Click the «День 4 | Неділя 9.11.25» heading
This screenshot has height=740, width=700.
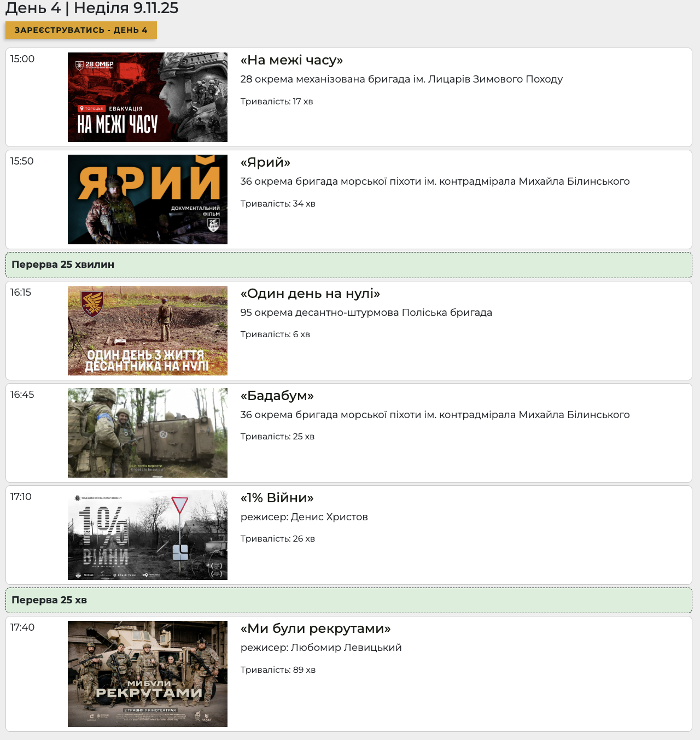tap(92, 8)
